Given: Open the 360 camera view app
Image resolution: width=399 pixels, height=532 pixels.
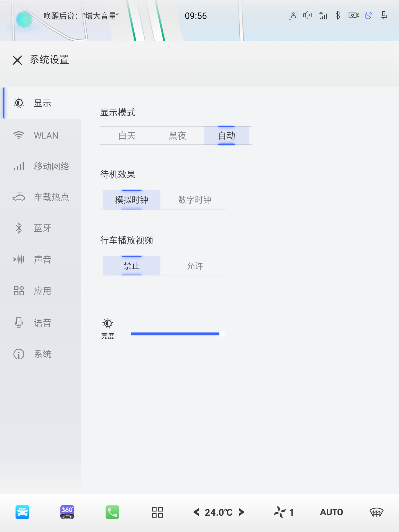Looking at the screenshot, I should pos(67,512).
